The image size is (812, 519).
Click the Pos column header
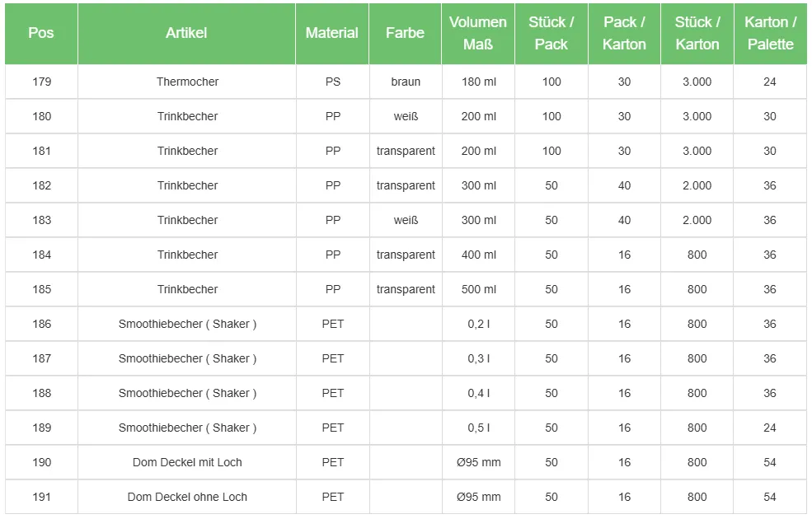[x=41, y=33]
